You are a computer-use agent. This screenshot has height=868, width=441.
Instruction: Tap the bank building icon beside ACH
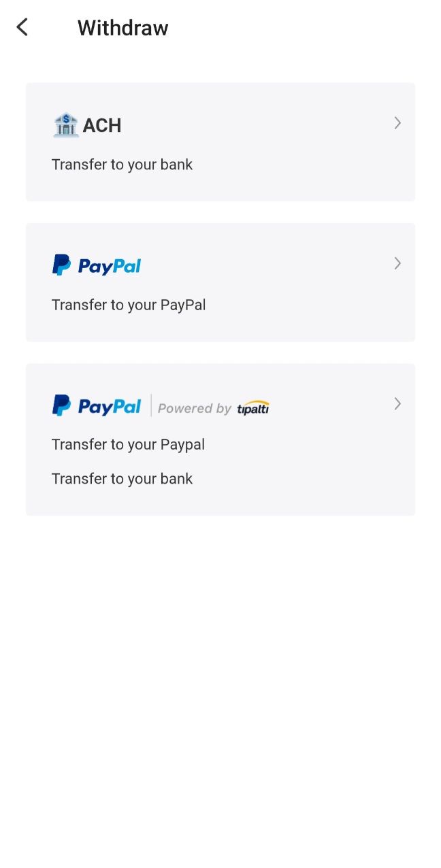coord(65,125)
